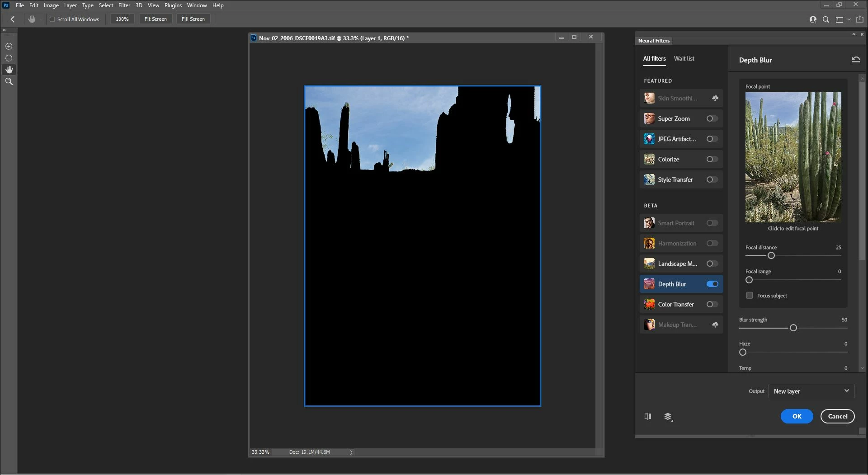The image size is (868, 475).
Task: Enable the Style Transfer toggle
Action: point(712,179)
